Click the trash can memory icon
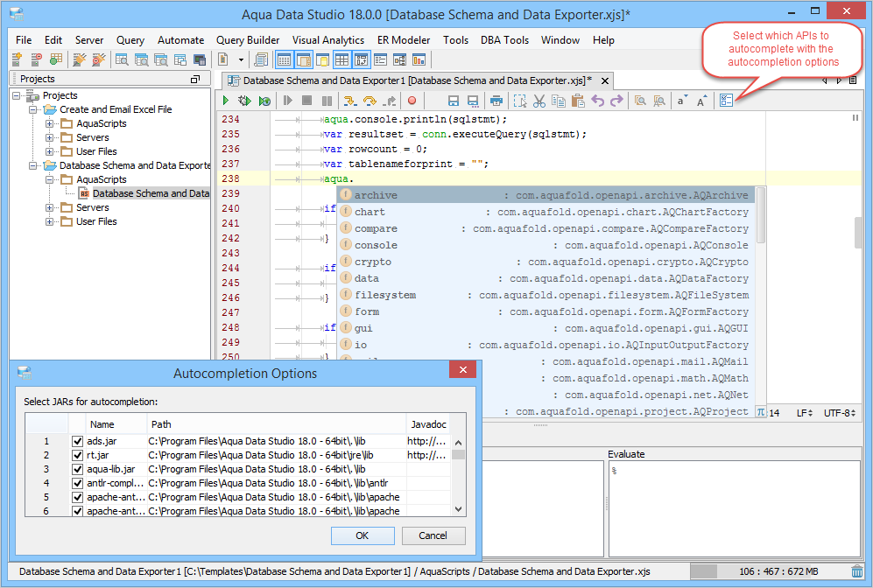Viewport: 873px width, 588px height. 857,571
